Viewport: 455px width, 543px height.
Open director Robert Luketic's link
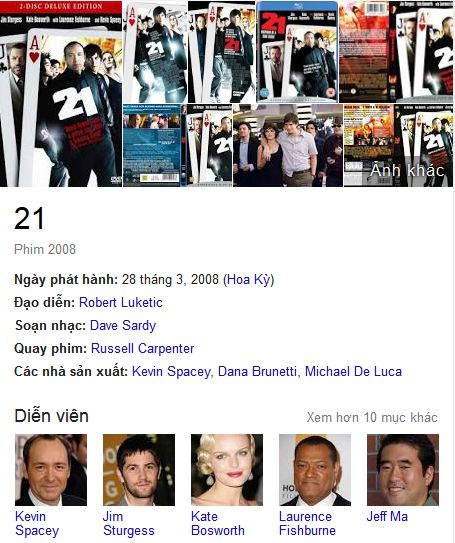click(x=121, y=302)
